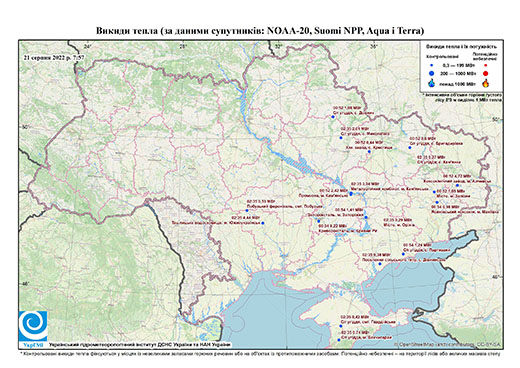This screenshot has width=520, height=368.
Task: Click the '02:35 4,44 МВт' value near Южноукраїнськ
Action: 247,218
